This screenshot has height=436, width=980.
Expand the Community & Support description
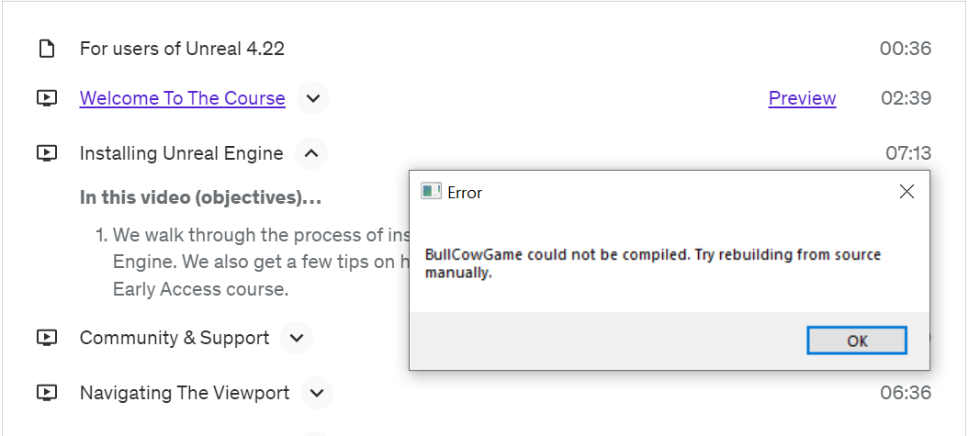pyautogui.click(x=297, y=338)
